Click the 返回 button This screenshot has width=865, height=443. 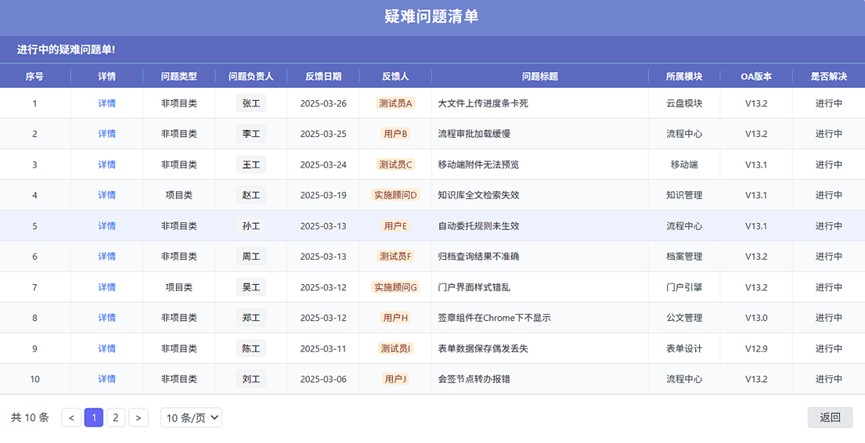(830, 418)
